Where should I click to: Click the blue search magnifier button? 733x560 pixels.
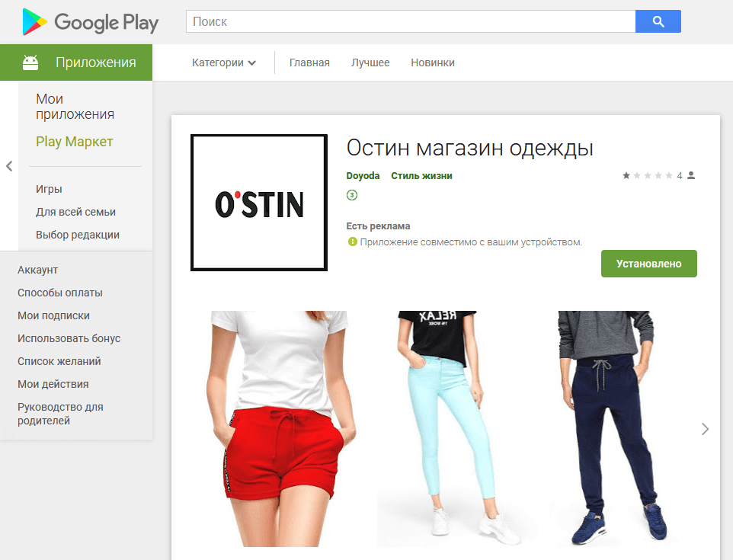[x=658, y=21]
